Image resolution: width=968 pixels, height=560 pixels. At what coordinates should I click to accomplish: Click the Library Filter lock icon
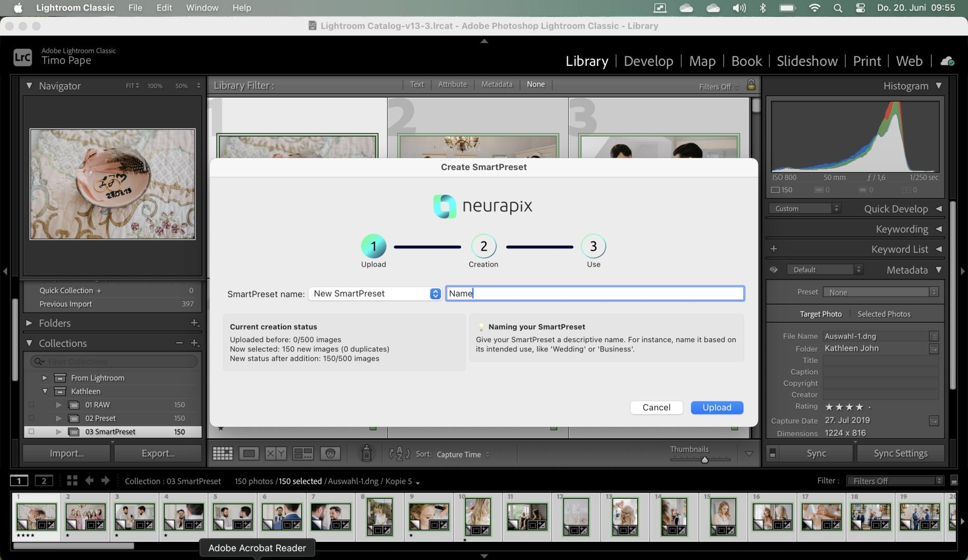point(751,85)
